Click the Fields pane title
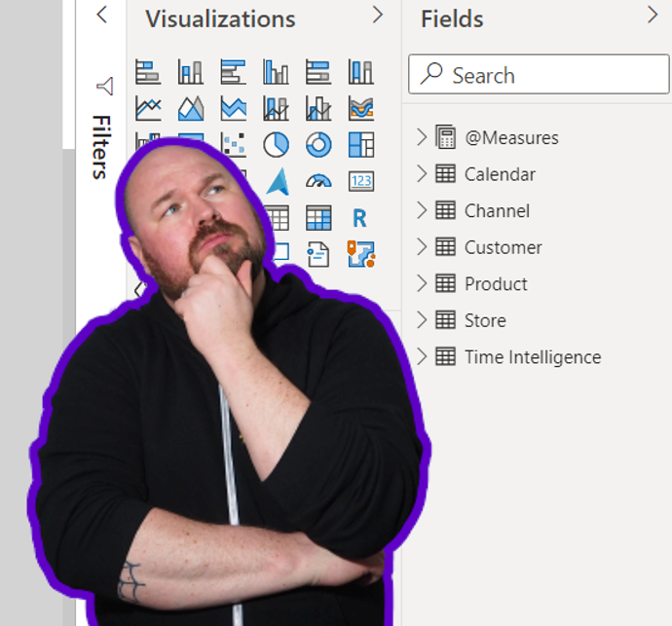Viewport: 672px width, 626px height. pyautogui.click(x=452, y=18)
